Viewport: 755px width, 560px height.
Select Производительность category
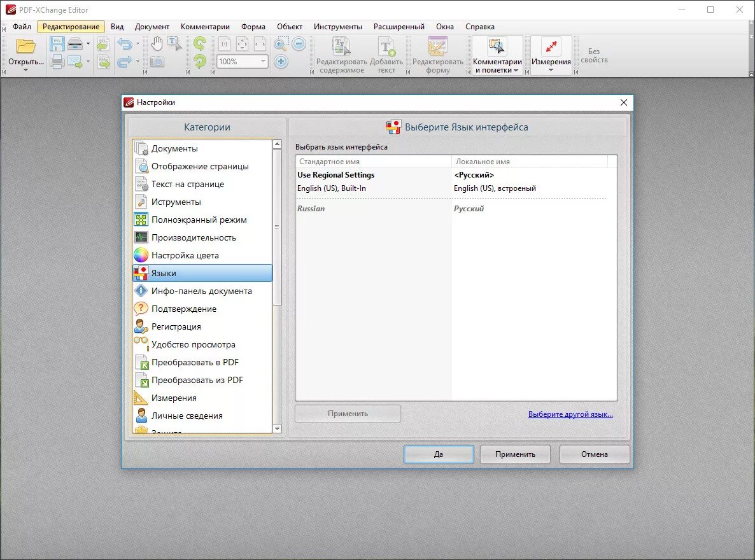202,237
